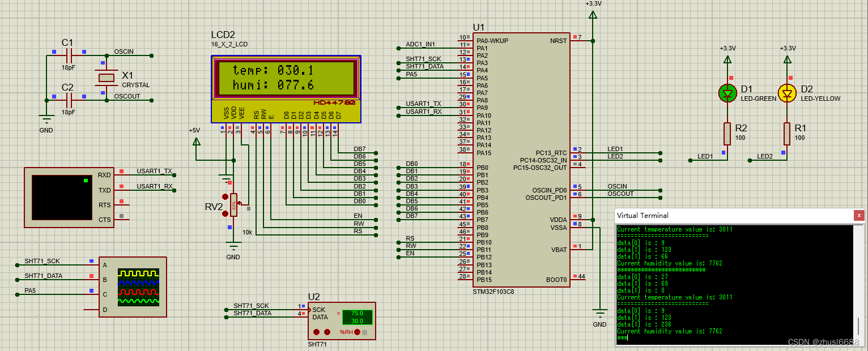868x351 pixels.
Task: Click the yellow LED D2
Action: tap(788, 92)
